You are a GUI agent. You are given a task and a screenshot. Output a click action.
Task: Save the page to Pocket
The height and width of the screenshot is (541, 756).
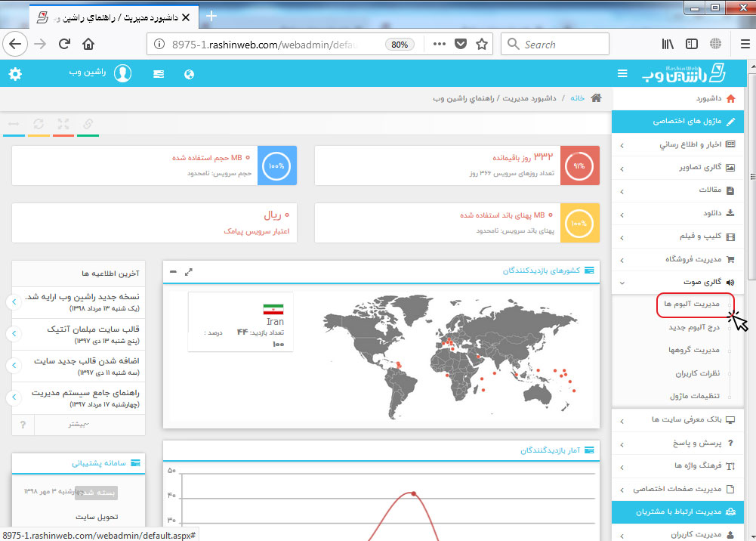pyautogui.click(x=461, y=44)
